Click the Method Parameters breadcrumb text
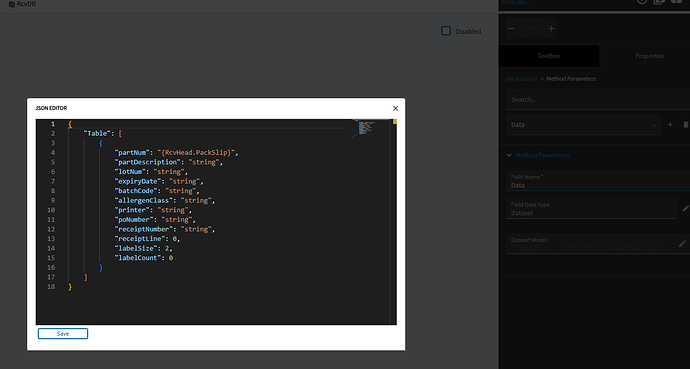Screen dimensions: 690x369 571,79
